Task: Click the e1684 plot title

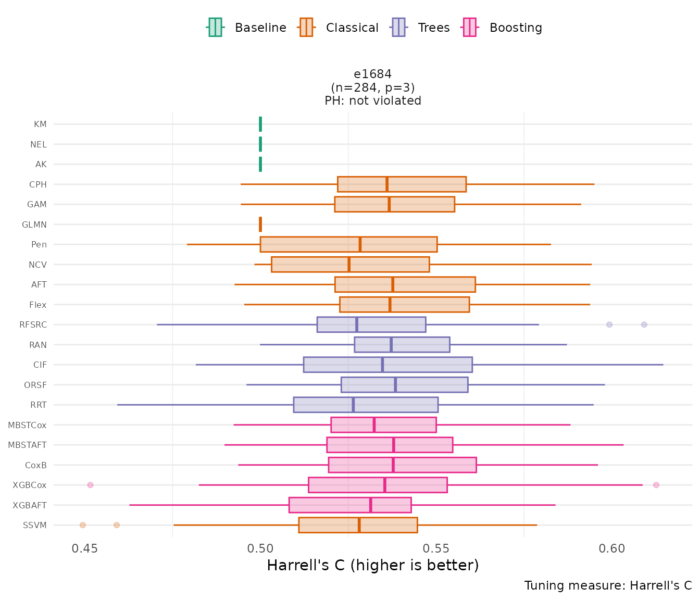Action: pos(372,74)
